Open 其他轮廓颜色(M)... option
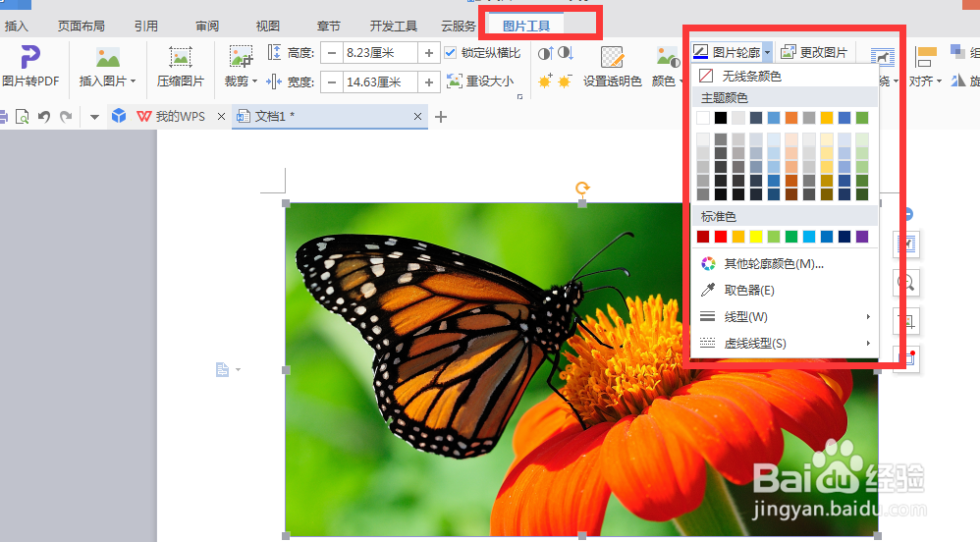Image resolution: width=980 pixels, height=542 pixels. click(786, 264)
